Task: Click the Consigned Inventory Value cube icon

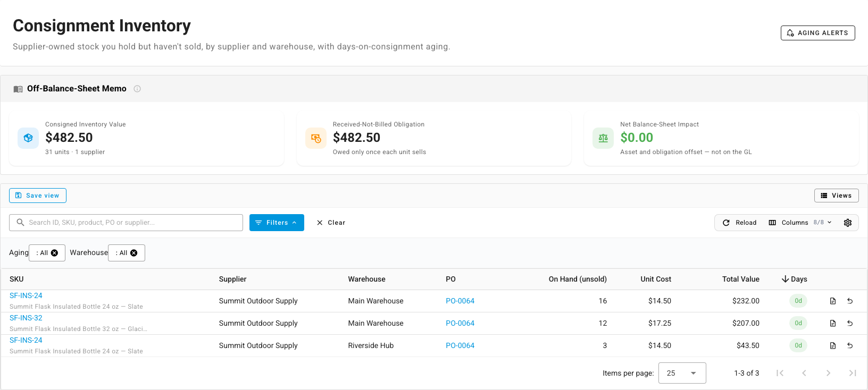Action: coord(28,138)
